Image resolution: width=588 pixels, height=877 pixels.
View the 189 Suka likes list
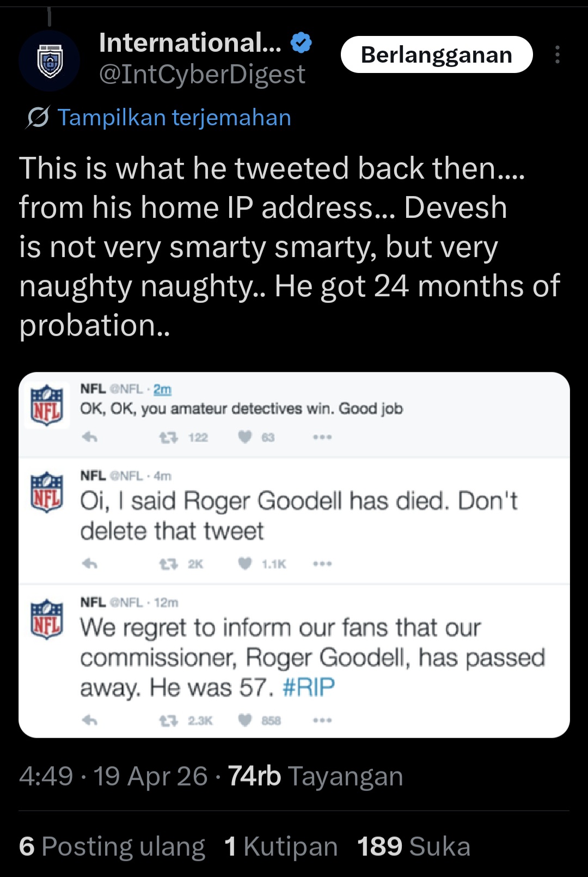click(414, 846)
